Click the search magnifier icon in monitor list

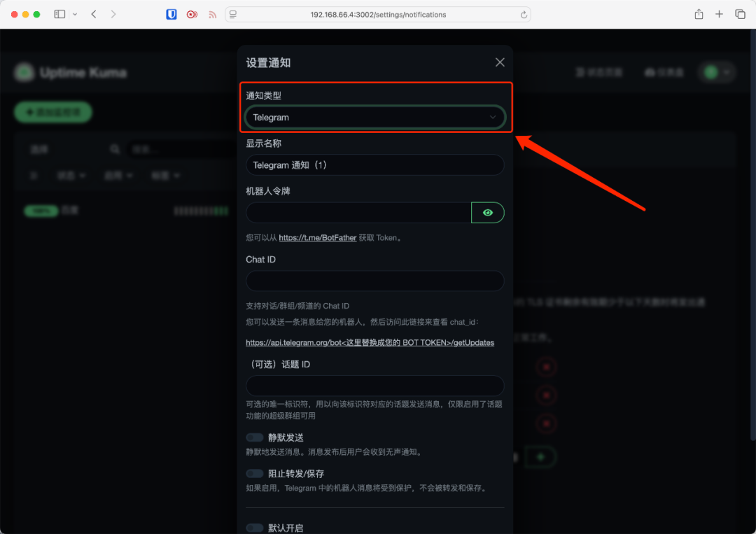pyautogui.click(x=115, y=149)
